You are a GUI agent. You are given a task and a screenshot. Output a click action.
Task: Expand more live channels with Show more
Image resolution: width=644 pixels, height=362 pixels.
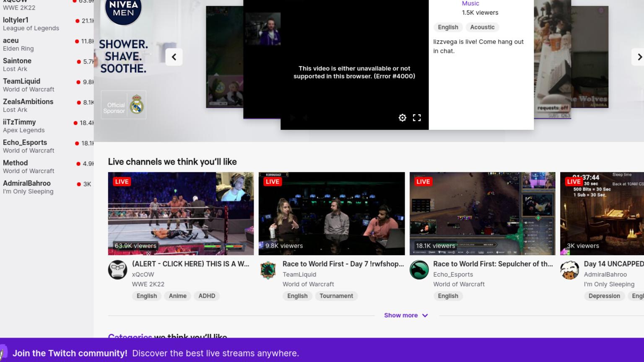tap(406, 315)
